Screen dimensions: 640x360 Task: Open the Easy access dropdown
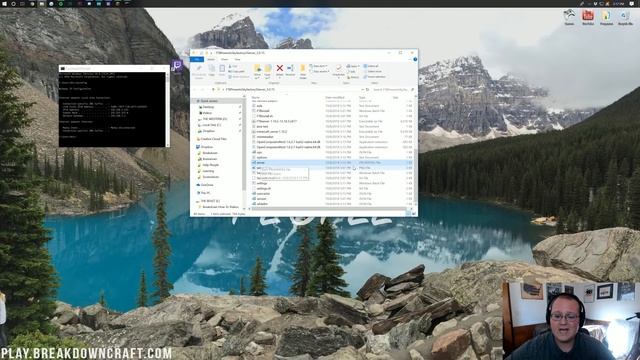click(320, 71)
